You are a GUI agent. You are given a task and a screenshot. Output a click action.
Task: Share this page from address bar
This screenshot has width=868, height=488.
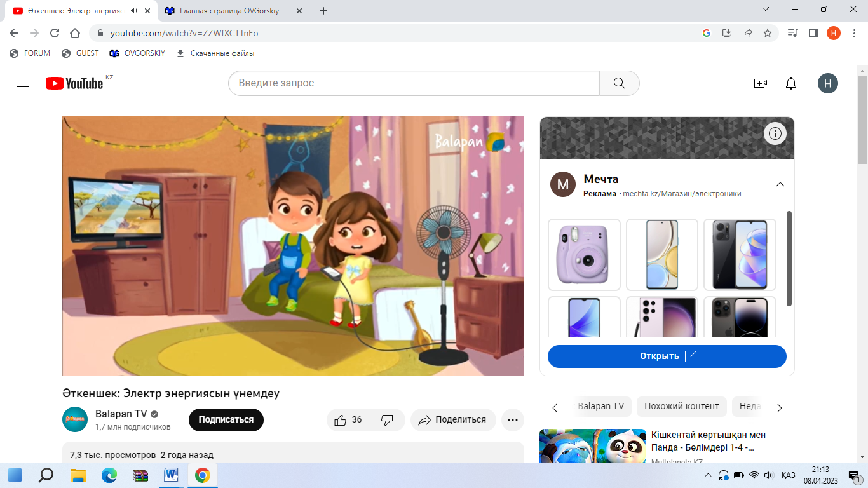(747, 33)
